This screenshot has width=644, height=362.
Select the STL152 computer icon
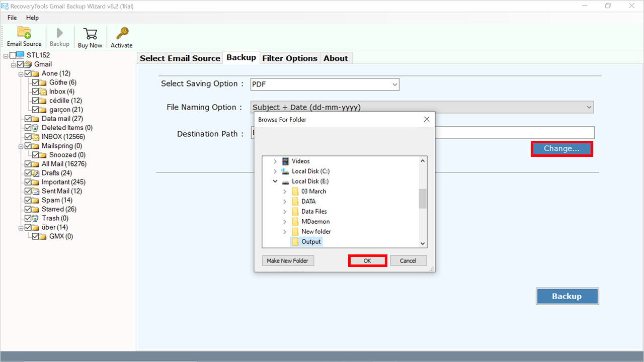point(21,55)
